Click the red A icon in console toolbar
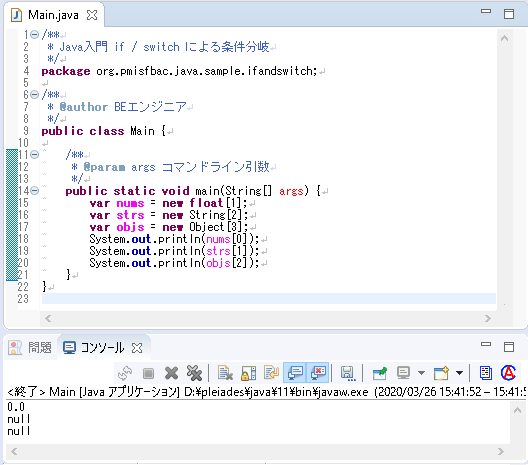Viewport: 528px width, 465px height. click(508, 373)
